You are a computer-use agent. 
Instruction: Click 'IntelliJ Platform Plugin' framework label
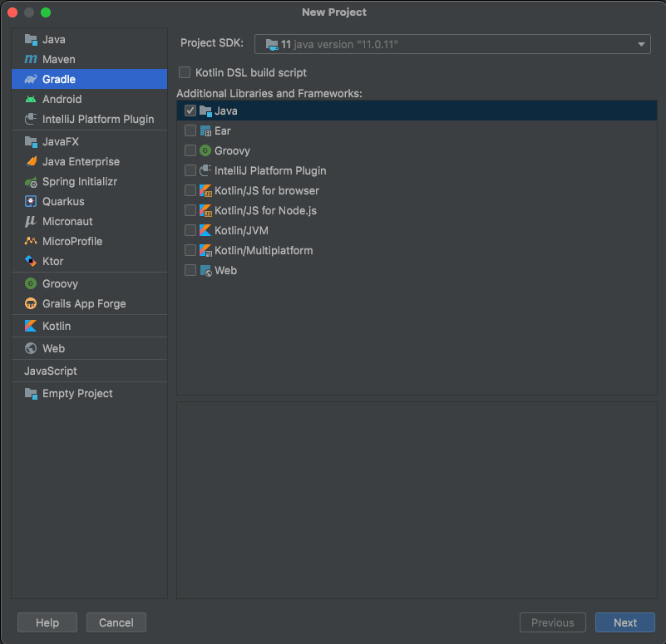[270, 170]
